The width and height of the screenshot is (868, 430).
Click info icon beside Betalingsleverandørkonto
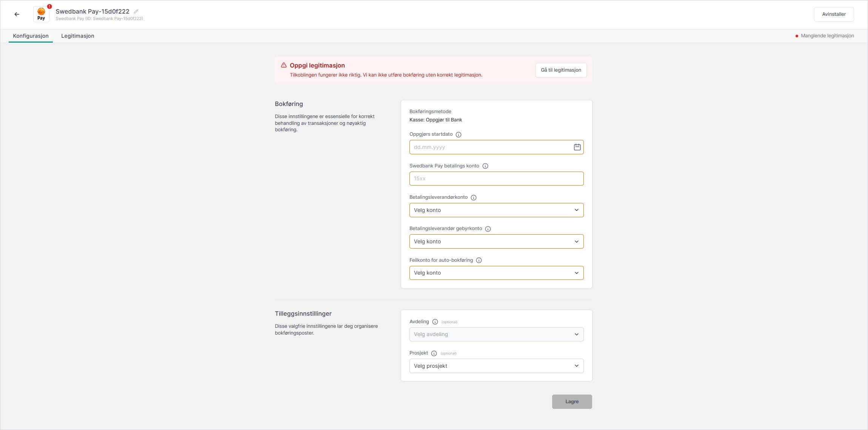[x=474, y=198]
